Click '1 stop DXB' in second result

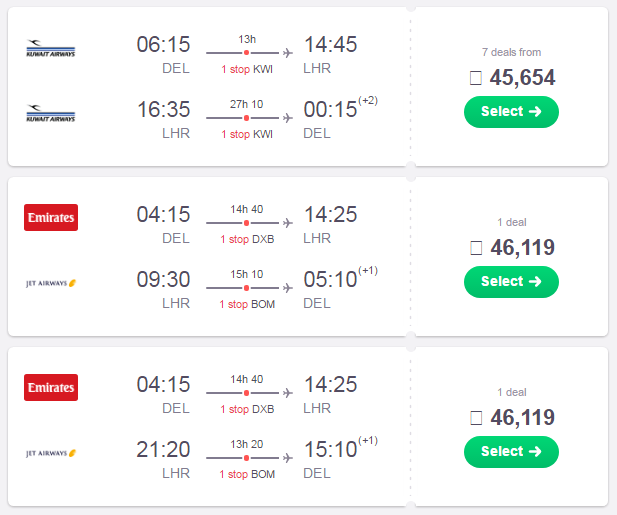pos(247,239)
